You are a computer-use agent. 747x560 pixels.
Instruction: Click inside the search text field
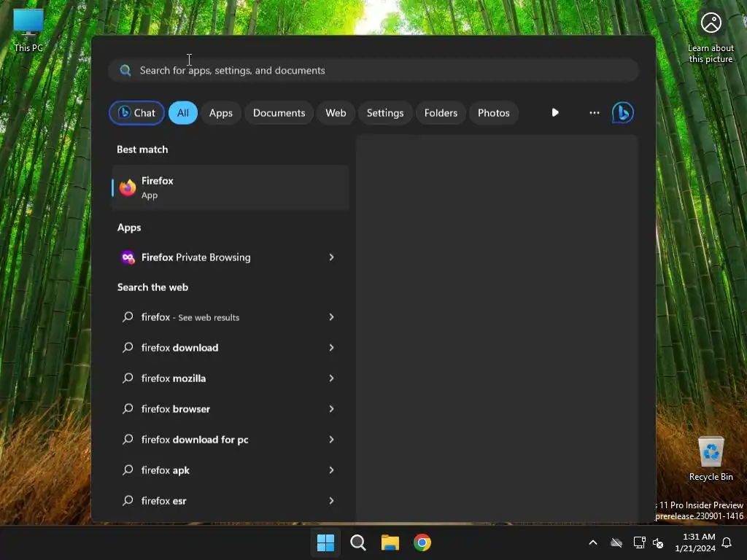[373, 71]
